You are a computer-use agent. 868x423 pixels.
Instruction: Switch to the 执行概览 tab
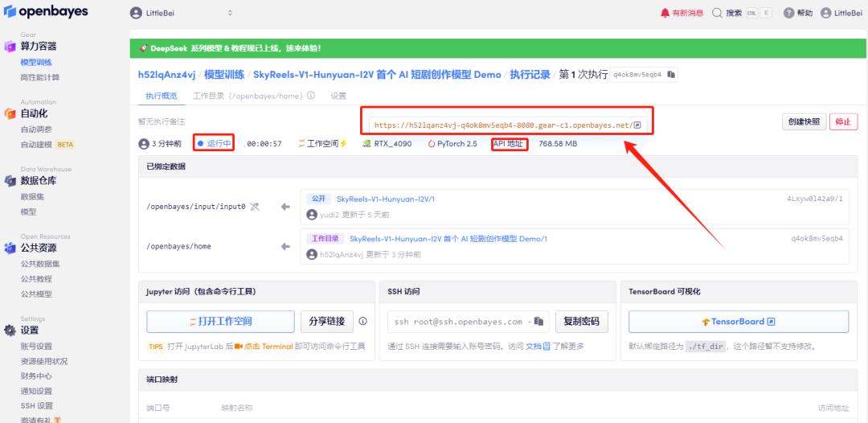click(162, 96)
